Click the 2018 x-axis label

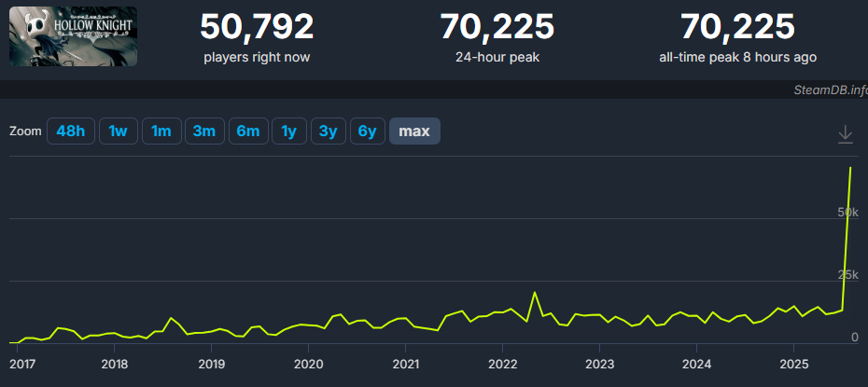(114, 365)
